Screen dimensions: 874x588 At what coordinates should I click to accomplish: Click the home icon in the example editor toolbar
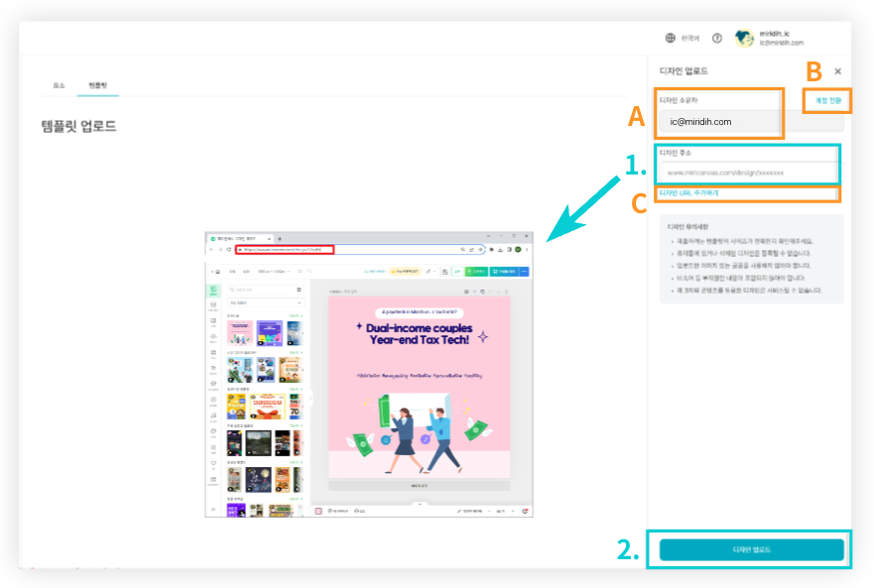tap(218, 271)
